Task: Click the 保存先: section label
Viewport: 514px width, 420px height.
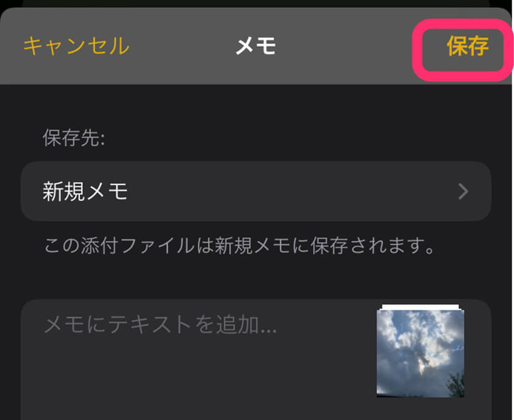Action: point(74,138)
